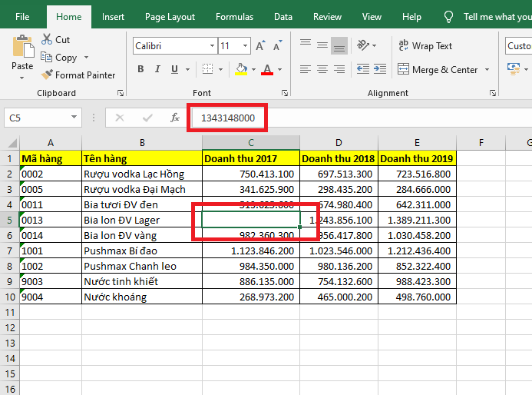Expand the font size dropdown

246,46
